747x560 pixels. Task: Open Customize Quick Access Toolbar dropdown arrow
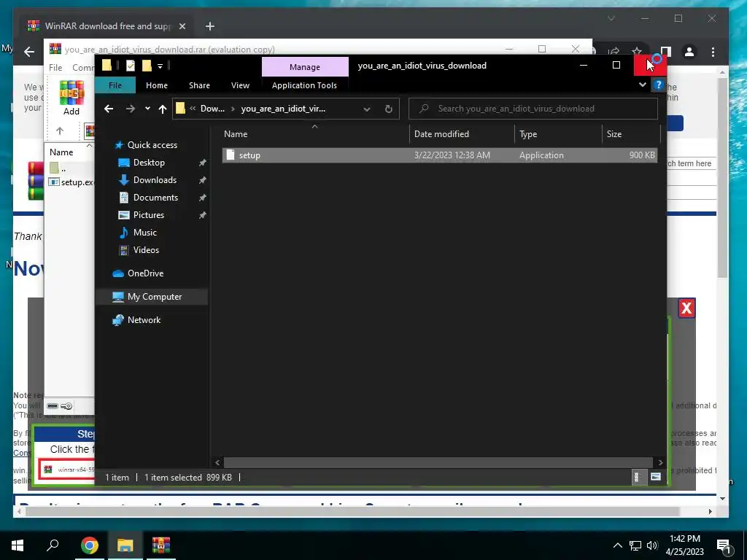160,66
